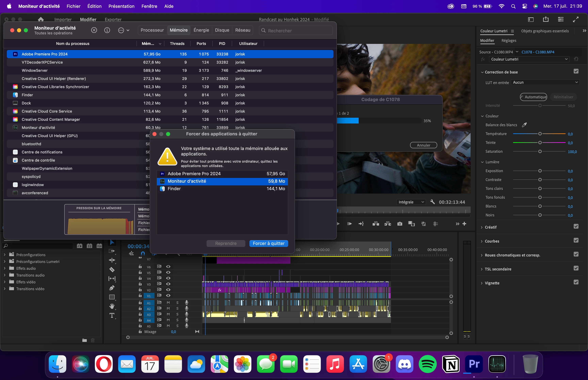Click the white balance eyedropper icon
The image size is (588, 380).
click(524, 125)
